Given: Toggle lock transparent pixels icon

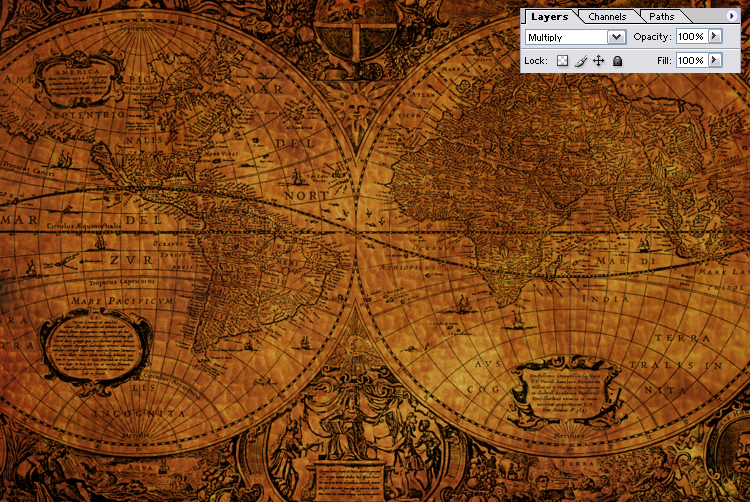Looking at the screenshot, I should click(562, 61).
